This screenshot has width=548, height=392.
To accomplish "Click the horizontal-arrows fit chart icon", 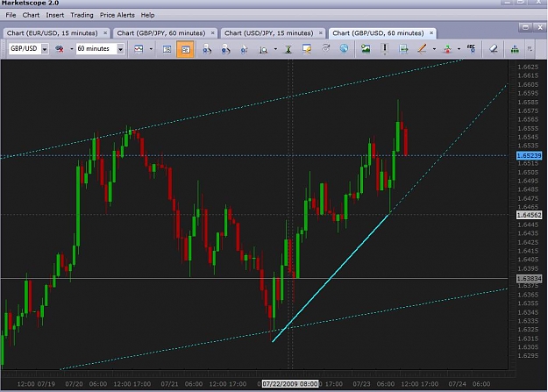I will 403,49.
